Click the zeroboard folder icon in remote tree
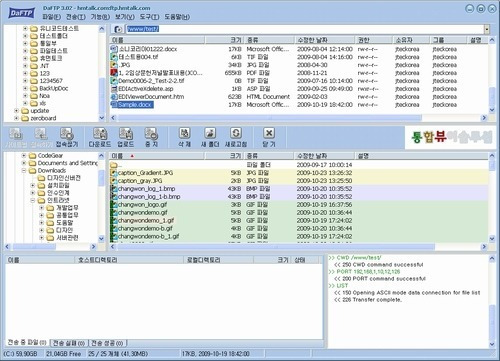 click(25, 118)
